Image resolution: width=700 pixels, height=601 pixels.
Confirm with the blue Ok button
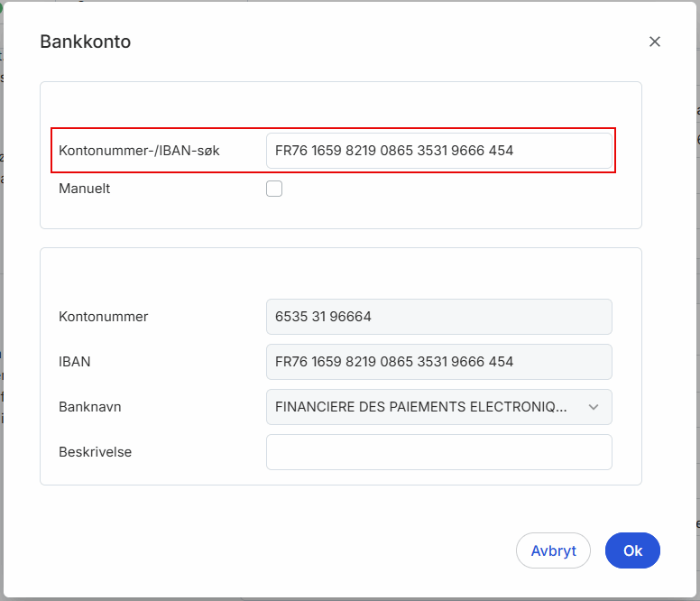pyautogui.click(x=632, y=550)
